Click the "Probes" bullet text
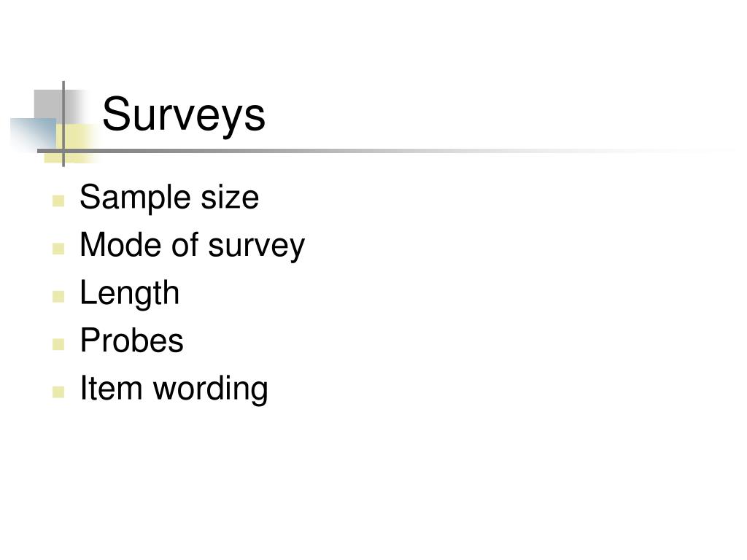The width and height of the screenshot is (747, 560). tap(131, 340)
